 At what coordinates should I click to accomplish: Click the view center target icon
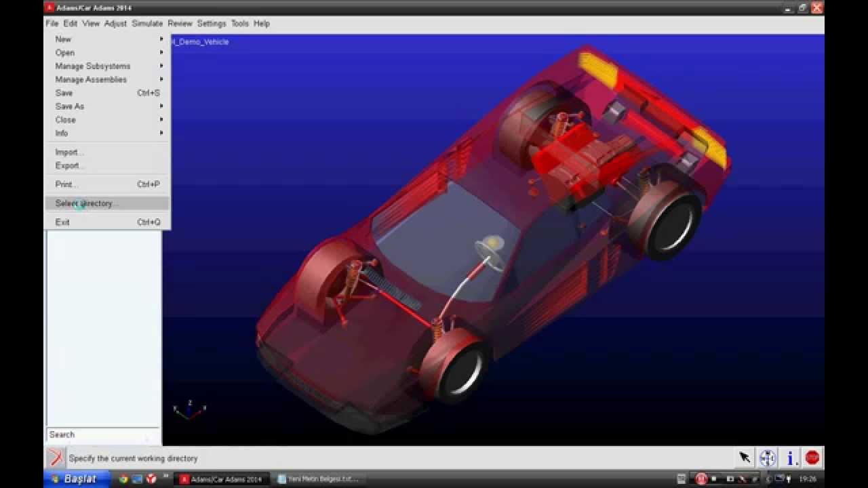[767, 458]
